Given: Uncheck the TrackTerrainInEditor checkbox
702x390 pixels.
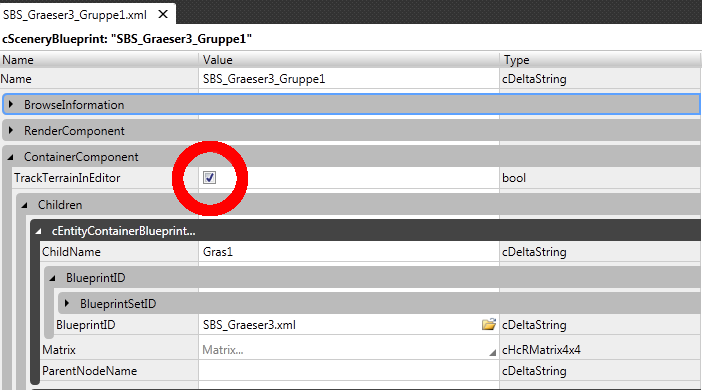Looking at the screenshot, I should click(x=210, y=178).
